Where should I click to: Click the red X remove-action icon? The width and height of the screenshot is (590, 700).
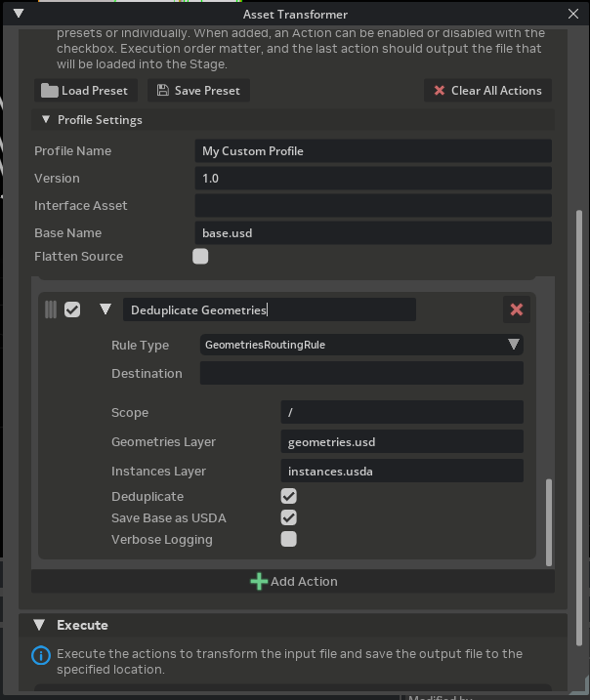(517, 309)
